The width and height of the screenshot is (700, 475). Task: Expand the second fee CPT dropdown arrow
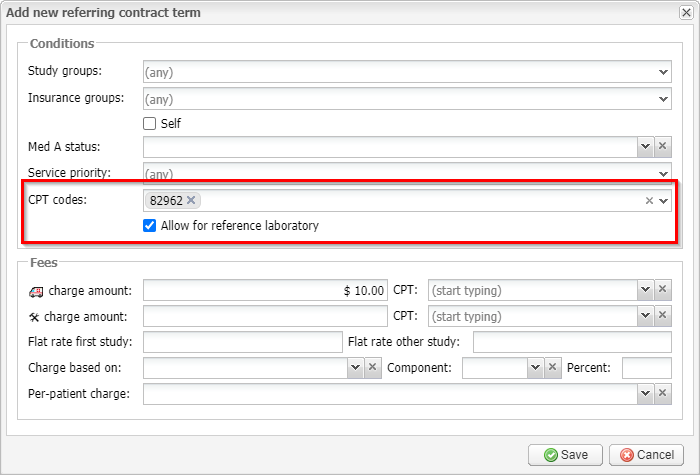(645, 316)
